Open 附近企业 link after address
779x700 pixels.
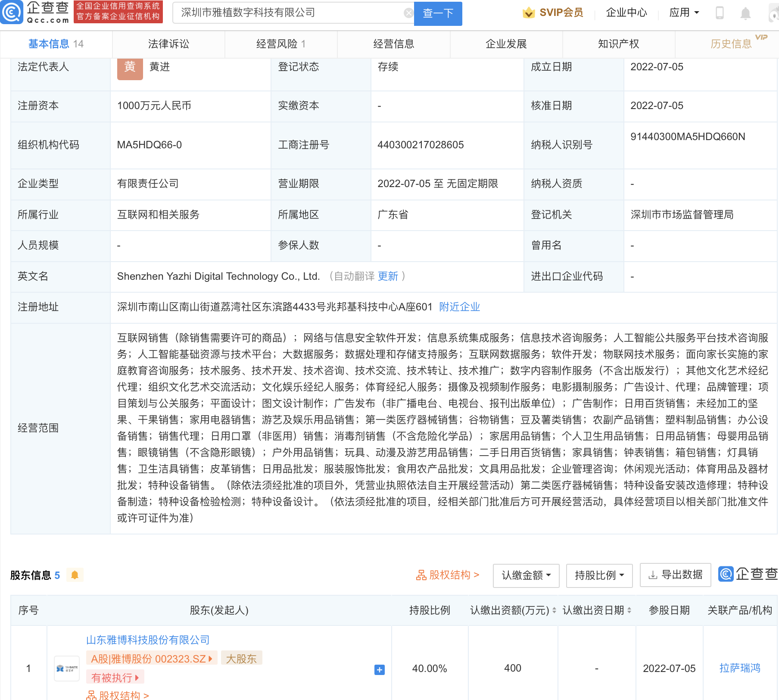(459, 307)
